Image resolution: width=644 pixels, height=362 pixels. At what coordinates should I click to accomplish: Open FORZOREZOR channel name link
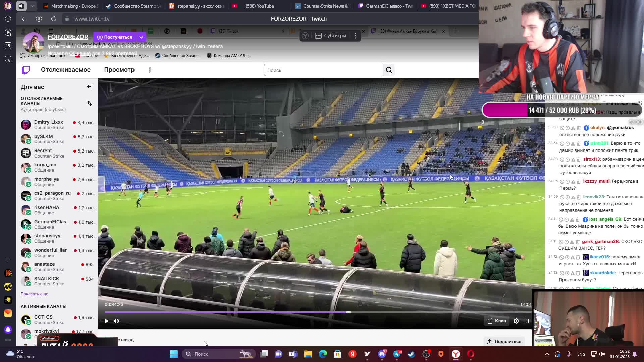point(68,37)
